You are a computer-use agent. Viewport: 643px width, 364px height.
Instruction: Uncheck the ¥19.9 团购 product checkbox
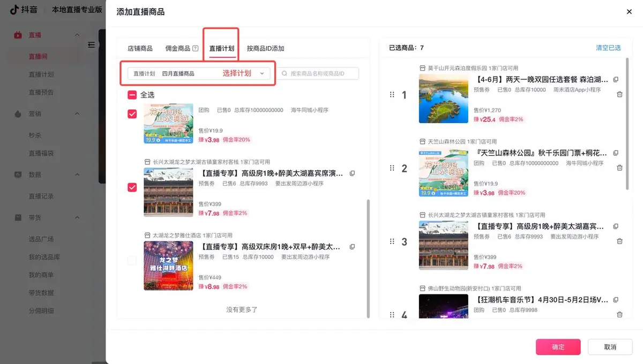click(x=132, y=114)
